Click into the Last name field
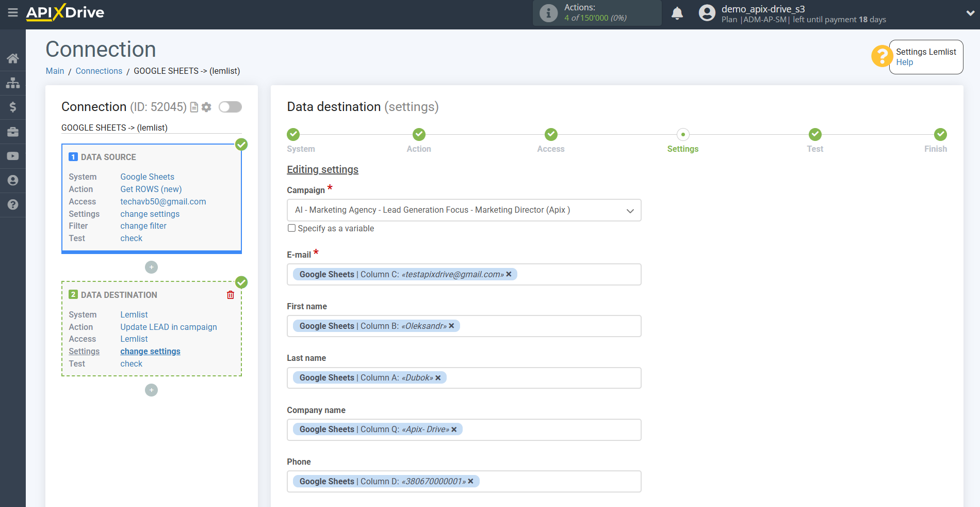Viewport: 980px width, 507px height. pos(464,378)
